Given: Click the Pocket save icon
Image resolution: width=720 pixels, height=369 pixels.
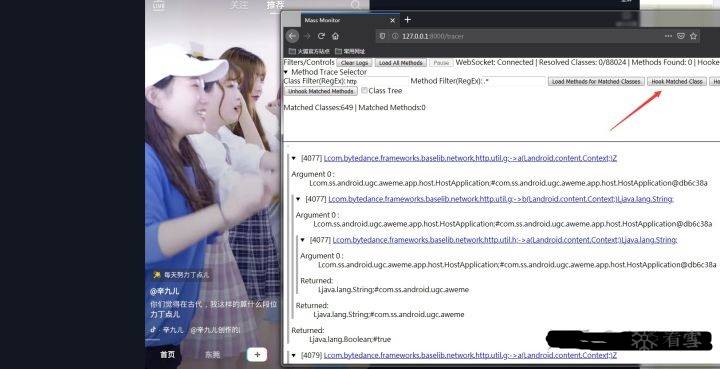Looking at the screenshot, I should click(681, 36).
